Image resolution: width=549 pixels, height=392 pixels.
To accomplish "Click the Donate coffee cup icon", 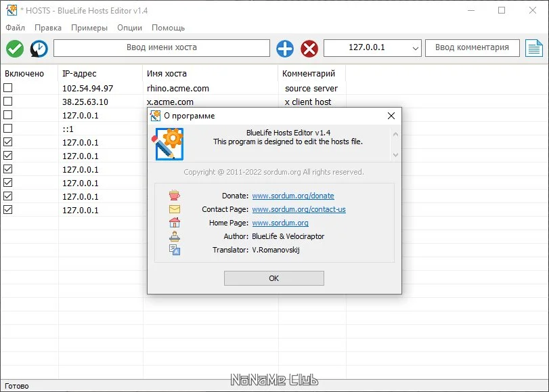I will click(x=175, y=195).
